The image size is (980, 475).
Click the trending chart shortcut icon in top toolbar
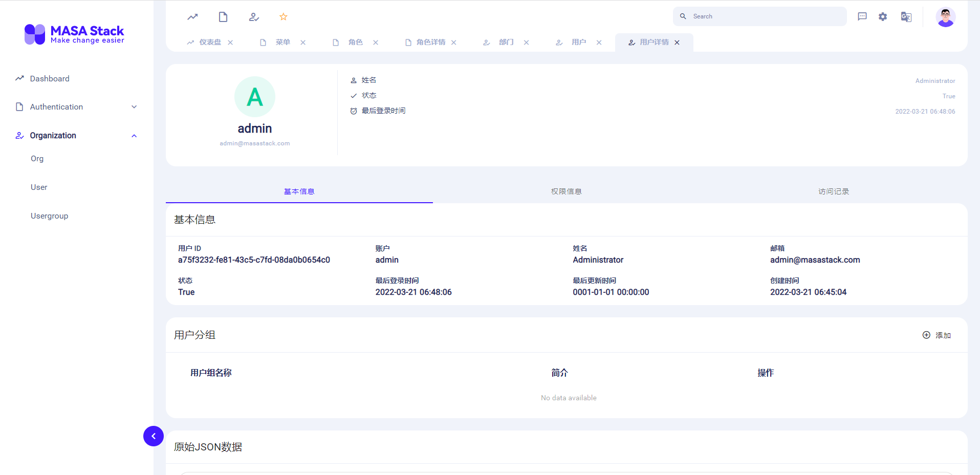coord(192,17)
